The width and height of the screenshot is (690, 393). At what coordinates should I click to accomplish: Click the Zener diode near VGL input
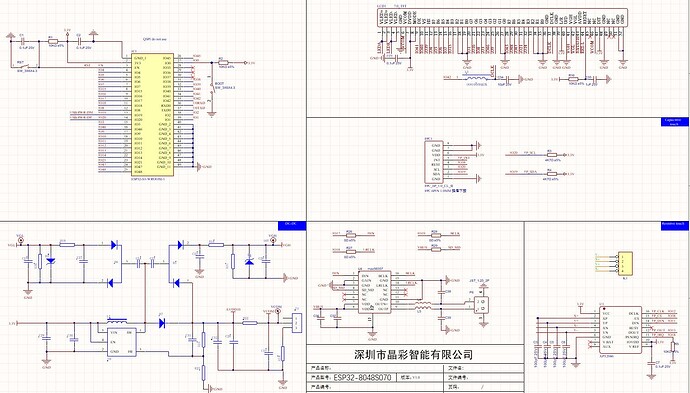coord(51,261)
